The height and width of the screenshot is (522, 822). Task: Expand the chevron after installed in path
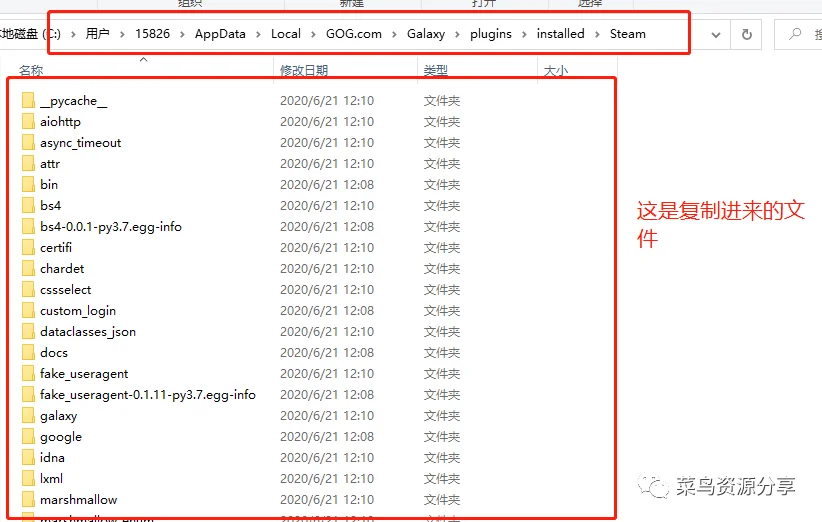(598, 34)
